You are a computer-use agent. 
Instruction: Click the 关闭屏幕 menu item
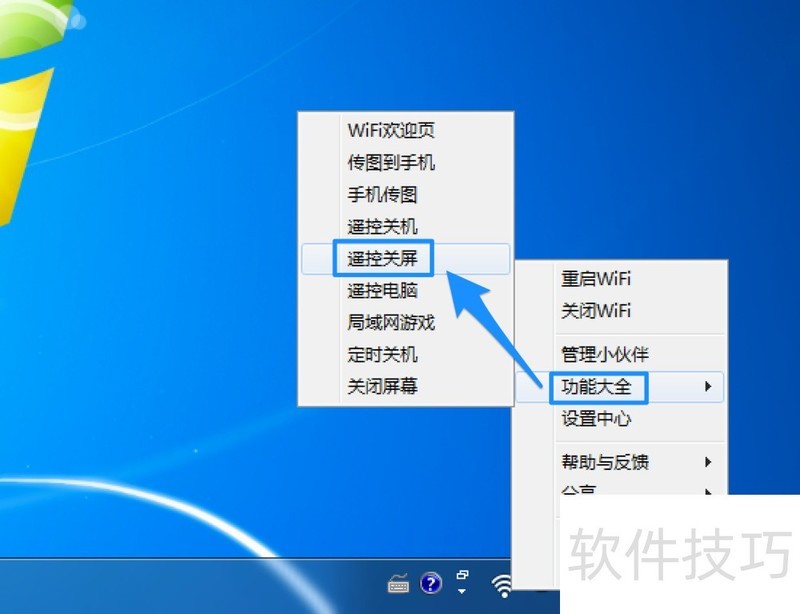click(x=406, y=386)
